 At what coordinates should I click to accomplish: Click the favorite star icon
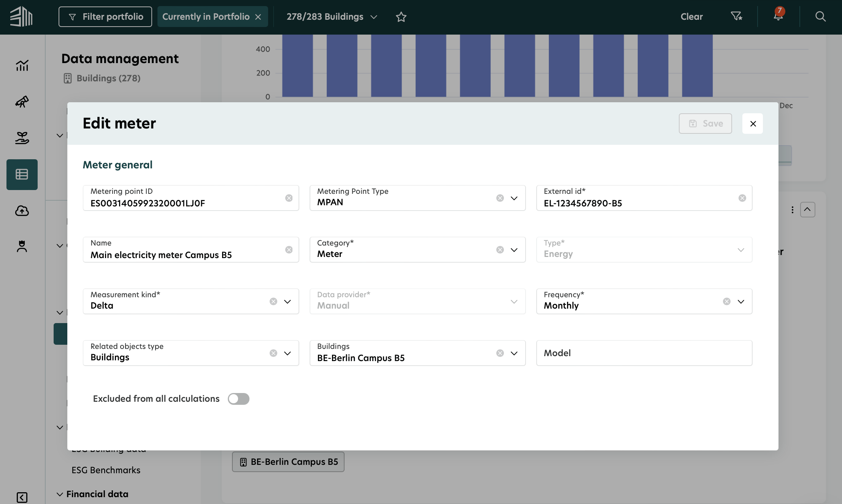point(401,17)
